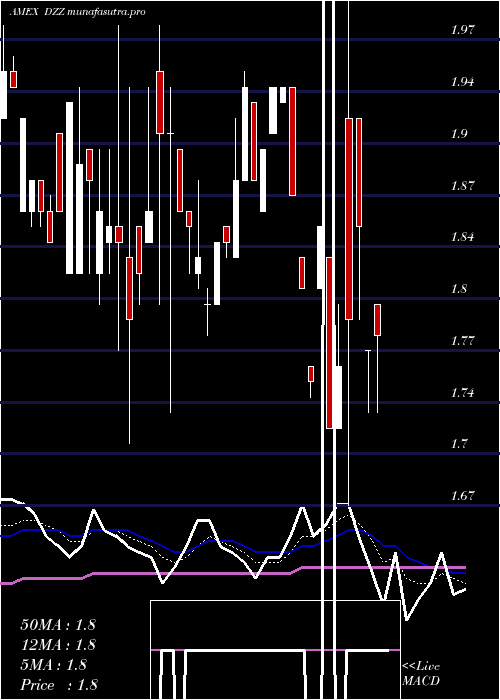Click the 12MA : 1.8 readout

[58, 645]
